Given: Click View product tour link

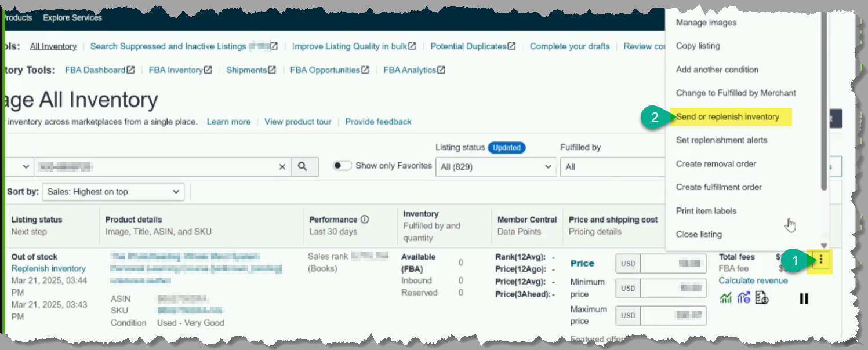Looking at the screenshot, I should (298, 122).
